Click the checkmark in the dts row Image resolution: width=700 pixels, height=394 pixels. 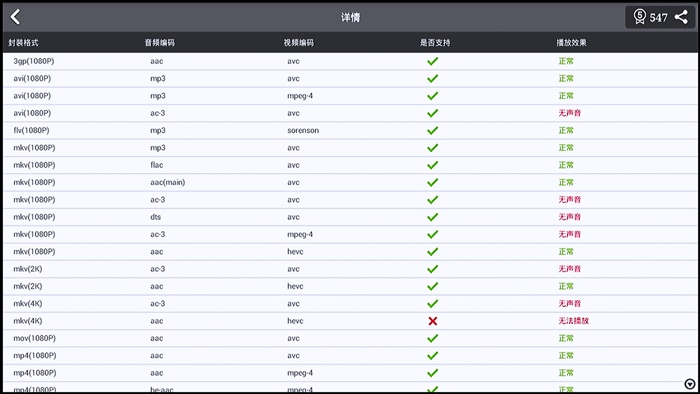point(433,217)
